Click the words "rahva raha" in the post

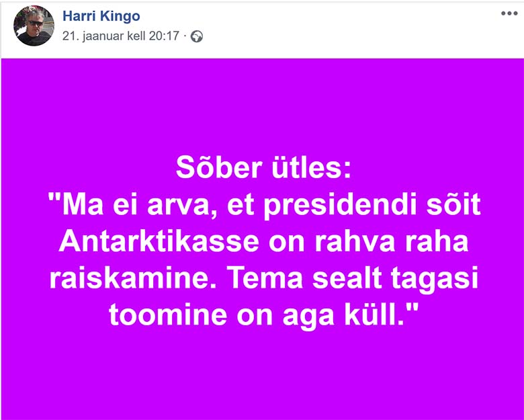[x=392, y=241]
